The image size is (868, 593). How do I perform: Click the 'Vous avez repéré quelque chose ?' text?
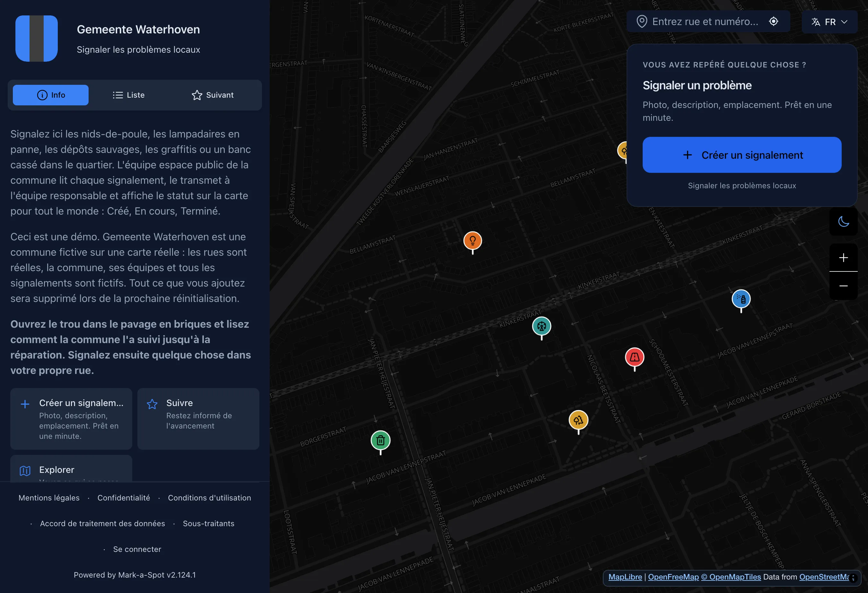click(724, 65)
